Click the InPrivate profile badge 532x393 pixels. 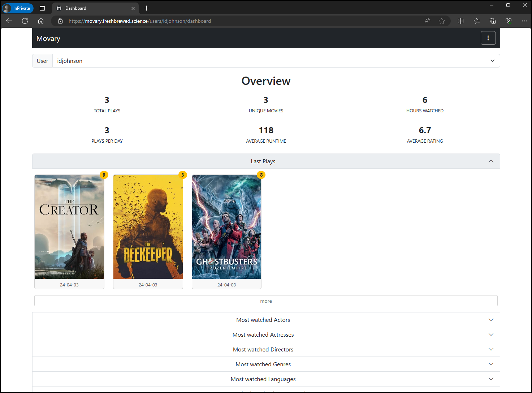pos(18,8)
